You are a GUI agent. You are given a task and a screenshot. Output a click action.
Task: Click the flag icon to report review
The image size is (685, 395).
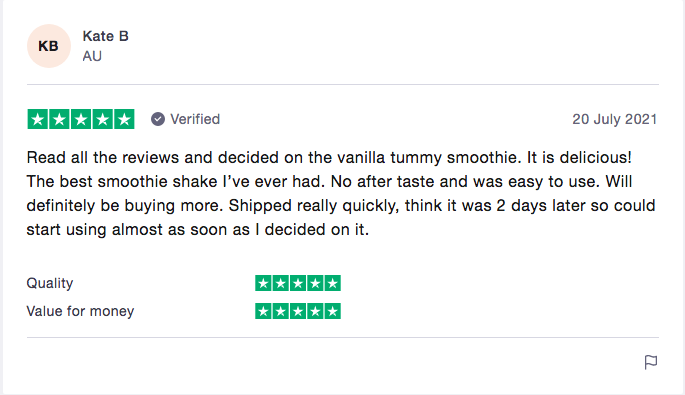[x=650, y=362]
